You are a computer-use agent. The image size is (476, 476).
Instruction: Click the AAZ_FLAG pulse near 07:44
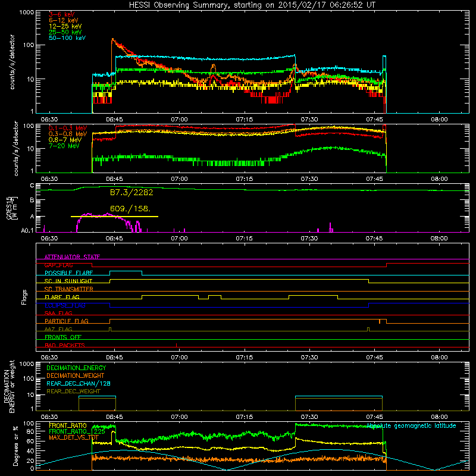point(368,330)
